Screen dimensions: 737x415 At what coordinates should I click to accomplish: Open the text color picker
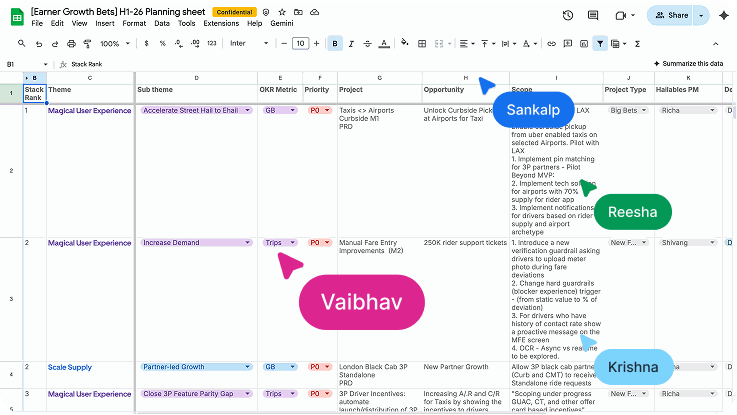pyautogui.click(x=385, y=44)
